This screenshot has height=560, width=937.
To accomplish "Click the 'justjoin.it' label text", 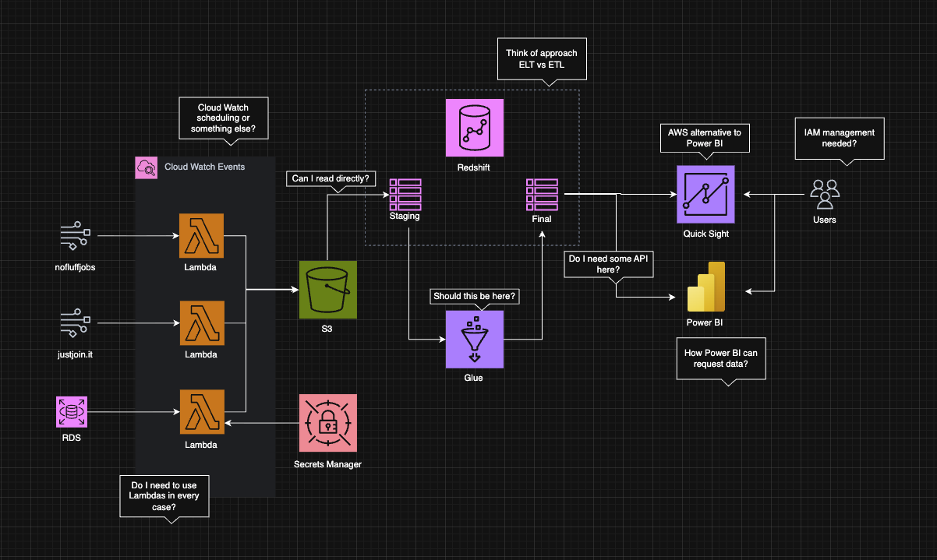I will click(75, 354).
